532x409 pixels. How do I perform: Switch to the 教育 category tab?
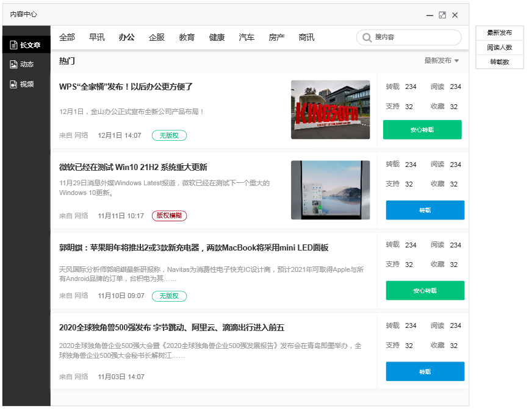click(x=187, y=37)
